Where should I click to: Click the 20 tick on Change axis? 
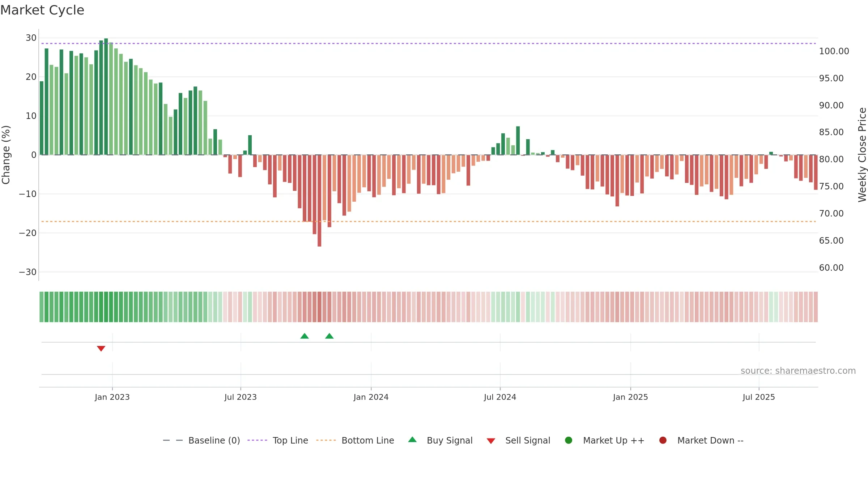coord(31,77)
